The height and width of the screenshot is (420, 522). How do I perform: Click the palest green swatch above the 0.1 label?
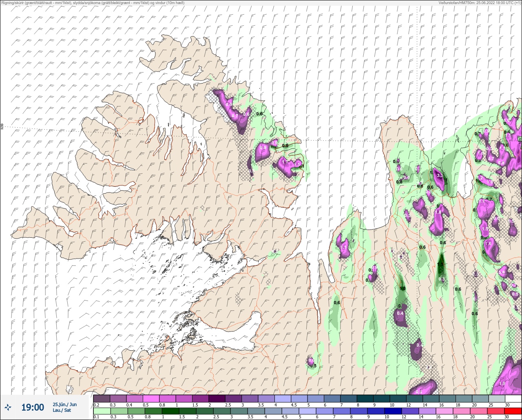(x=102, y=411)
